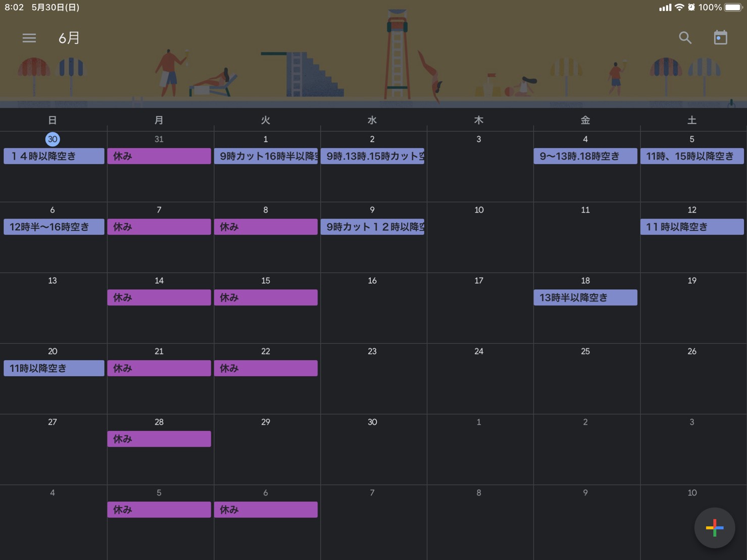This screenshot has height=560, width=747.
Task: Open the 9時.13時.15時カット event
Action: [372, 156]
